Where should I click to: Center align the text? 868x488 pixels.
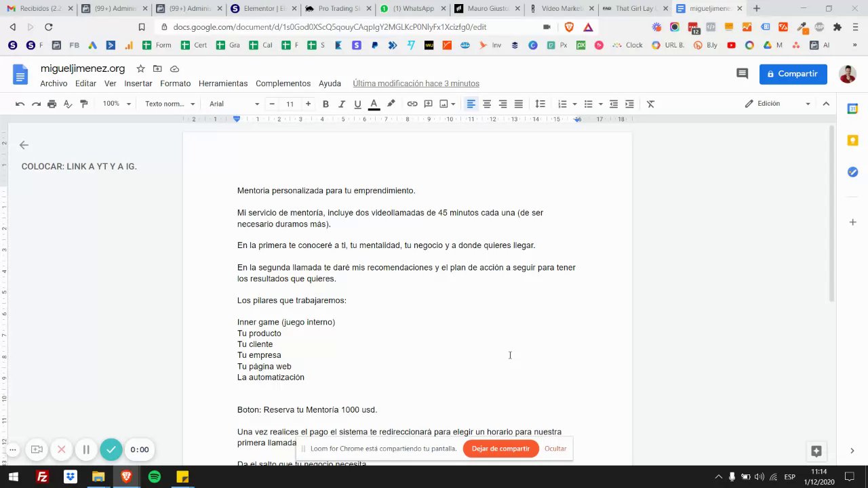tap(487, 104)
